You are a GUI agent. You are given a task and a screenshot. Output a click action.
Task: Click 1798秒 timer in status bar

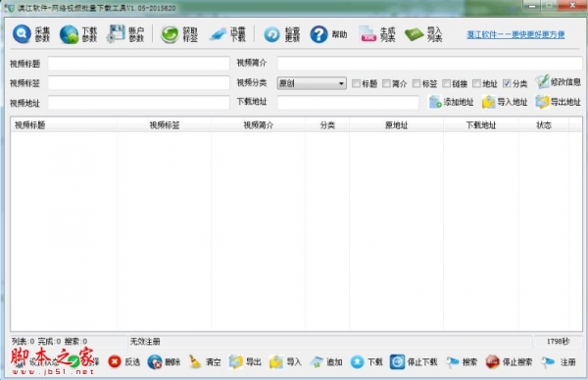tap(558, 342)
